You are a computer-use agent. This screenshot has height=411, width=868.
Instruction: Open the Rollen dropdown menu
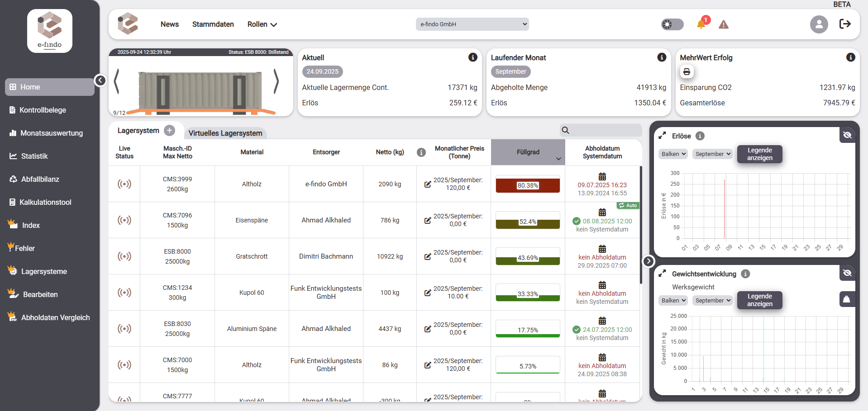[262, 24]
